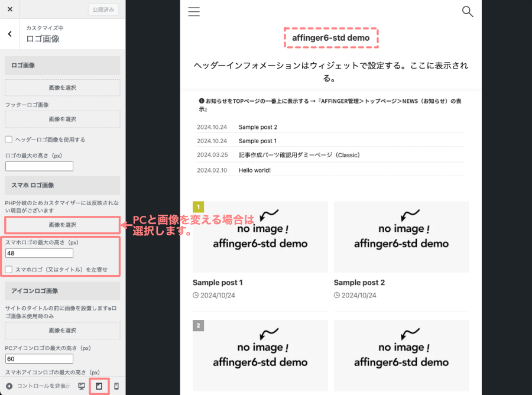
Task: Close the WordPress customizer panel
Action: (10, 9)
